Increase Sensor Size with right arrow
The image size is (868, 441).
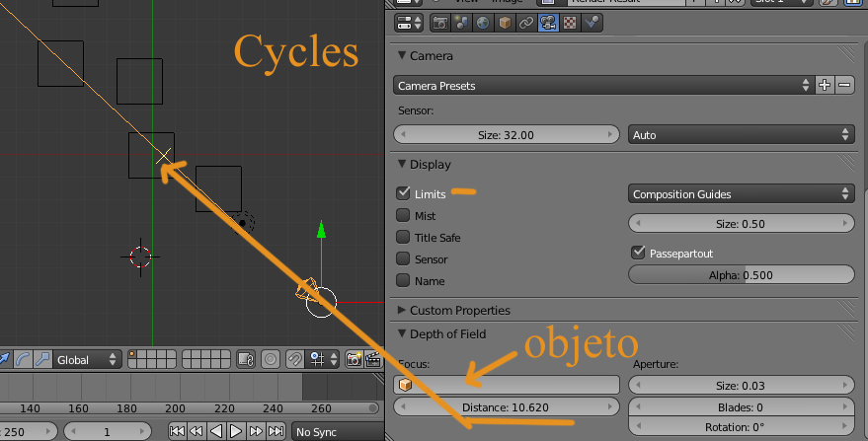[x=610, y=134]
